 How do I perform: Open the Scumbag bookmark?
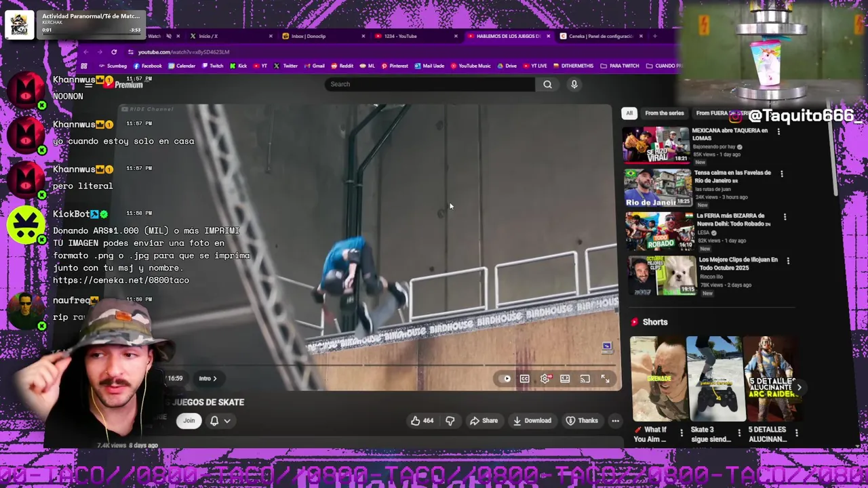tap(112, 66)
